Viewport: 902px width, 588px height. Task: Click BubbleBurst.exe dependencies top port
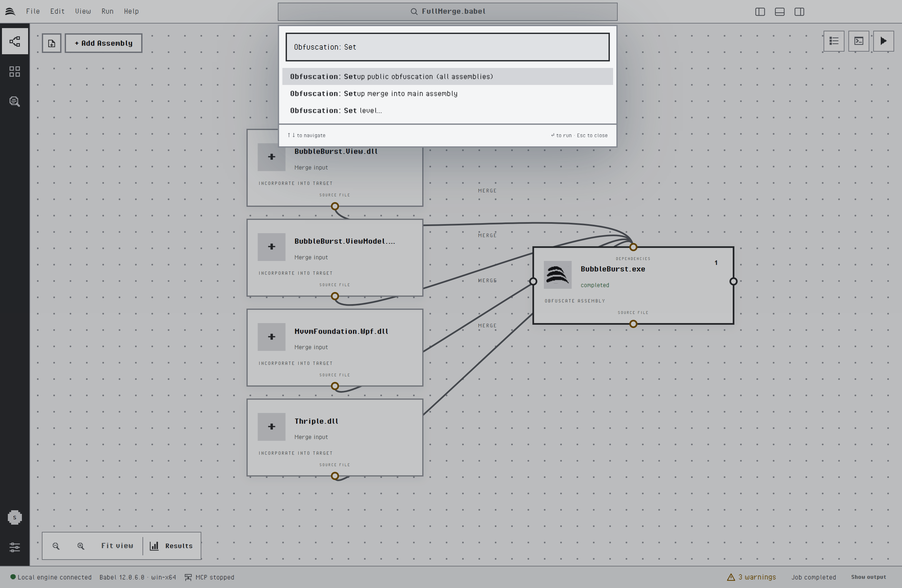[x=633, y=247]
